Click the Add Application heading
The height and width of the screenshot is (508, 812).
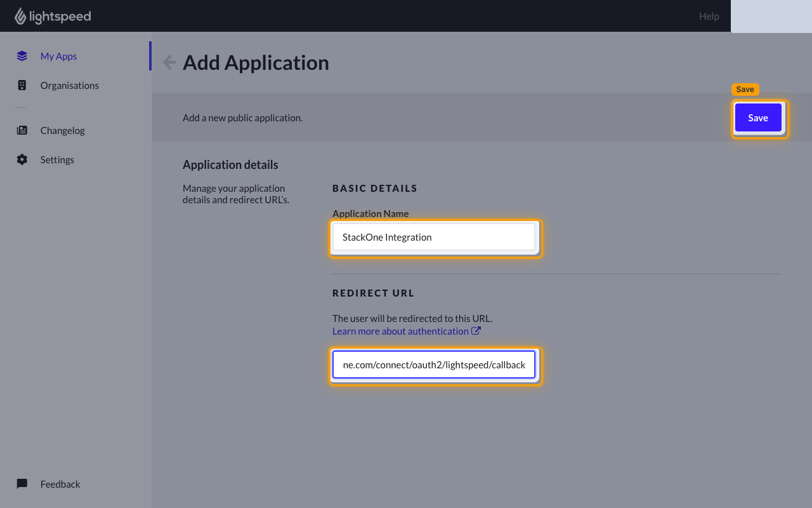point(256,62)
